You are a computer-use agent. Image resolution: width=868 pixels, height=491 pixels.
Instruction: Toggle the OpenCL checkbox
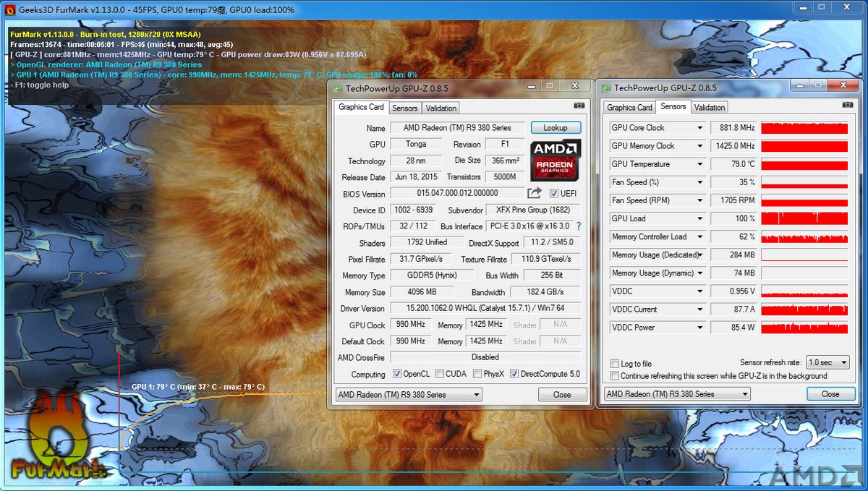pos(397,374)
